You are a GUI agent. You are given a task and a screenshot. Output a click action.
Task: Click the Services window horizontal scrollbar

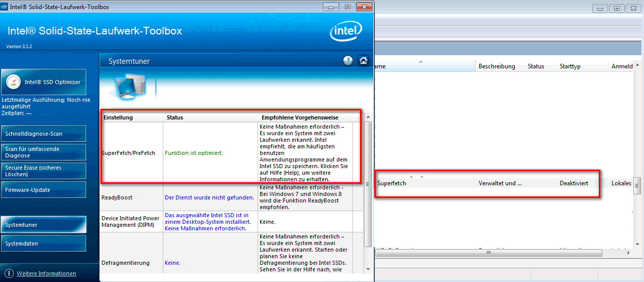tap(488, 252)
